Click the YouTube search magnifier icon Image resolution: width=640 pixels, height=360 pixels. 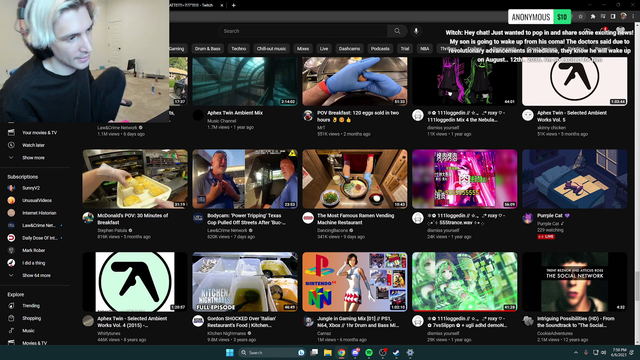point(397,31)
